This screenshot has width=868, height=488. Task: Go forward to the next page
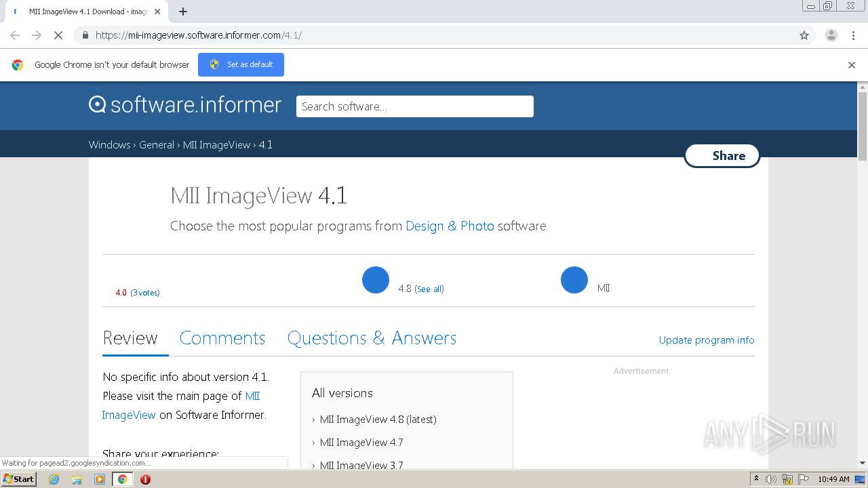(x=37, y=35)
